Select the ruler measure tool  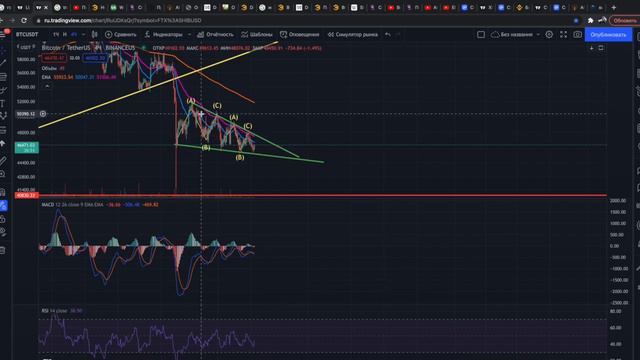click(3, 160)
